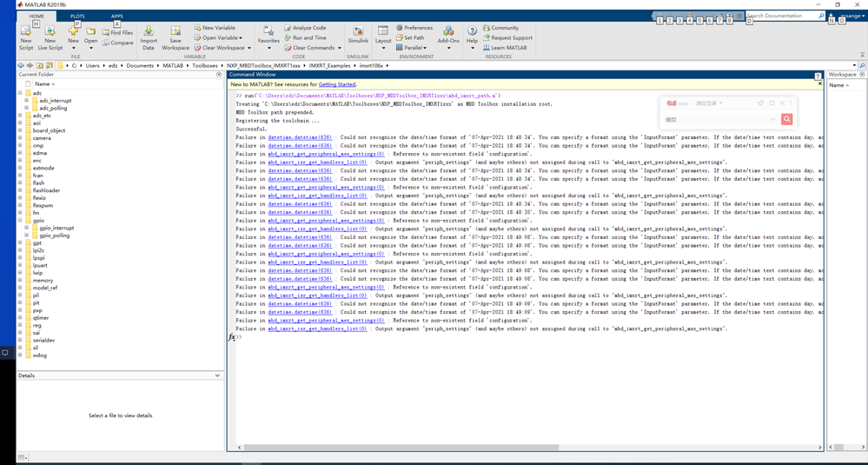Click the MATLAB segment in the address path
The width and height of the screenshot is (868, 465).
[x=172, y=65]
